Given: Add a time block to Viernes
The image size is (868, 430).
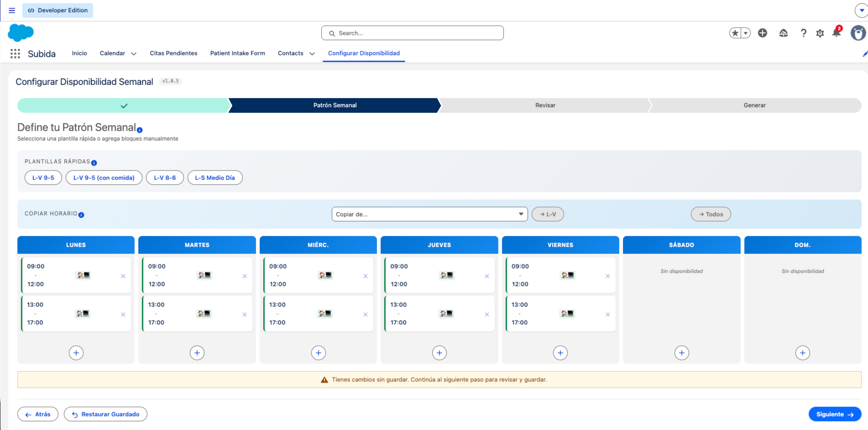Looking at the screenshot, I should coord(560,353).
